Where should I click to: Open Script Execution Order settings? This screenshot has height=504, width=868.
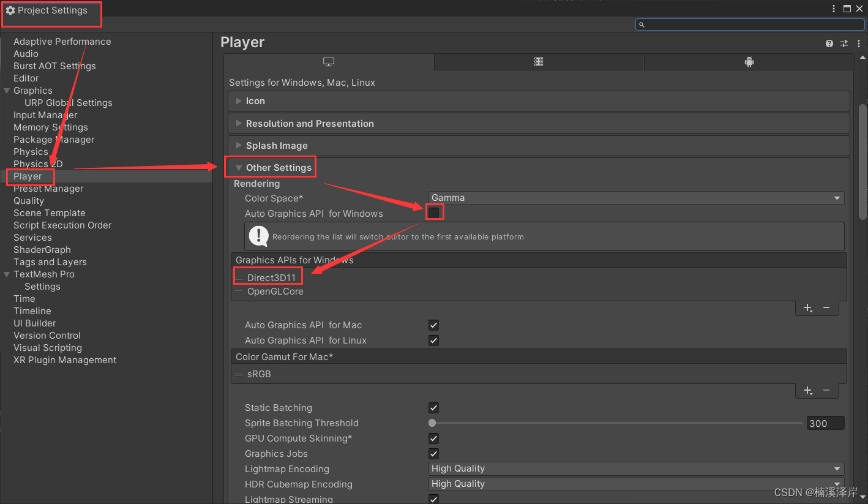[x=62, y=225]
